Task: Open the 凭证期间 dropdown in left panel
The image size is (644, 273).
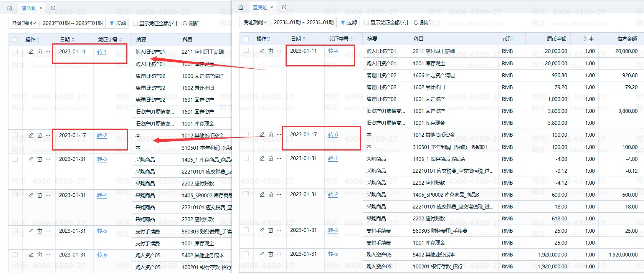Action: pyautogui.click(x=24, y=23)
